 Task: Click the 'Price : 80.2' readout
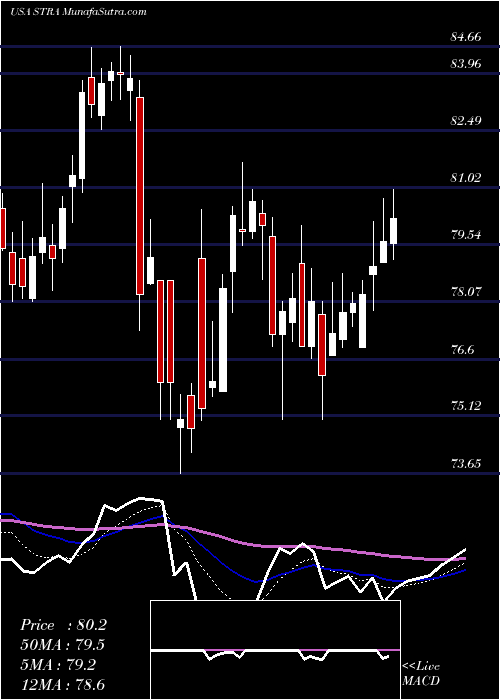tap(63, 625)
